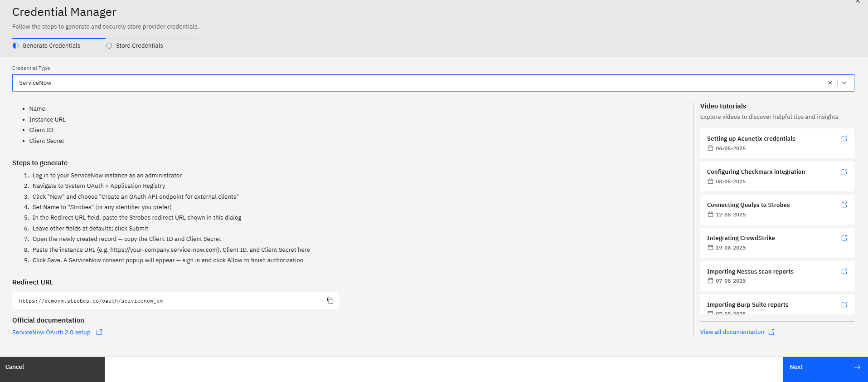Click the calendar icon under Acunetix credentials

[710, 148]
